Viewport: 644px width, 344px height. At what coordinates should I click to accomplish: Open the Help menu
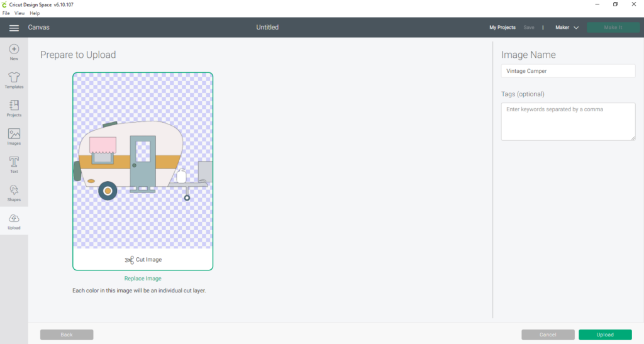point(35,13)
